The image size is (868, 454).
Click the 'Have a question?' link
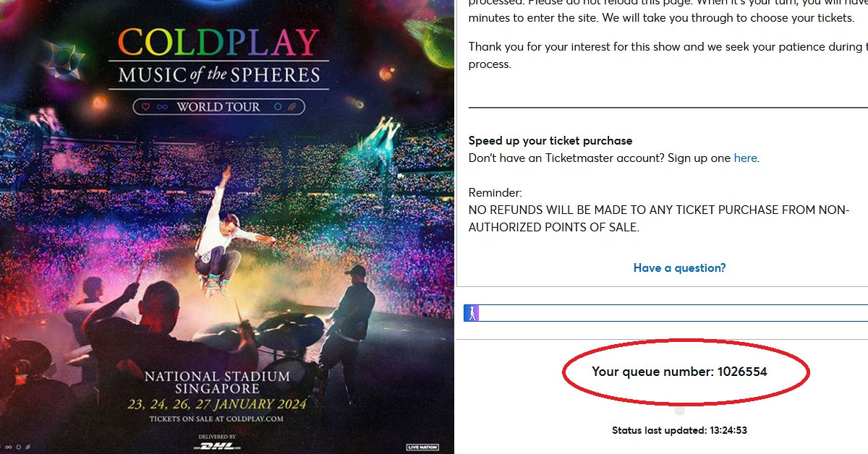coord(678,267)
